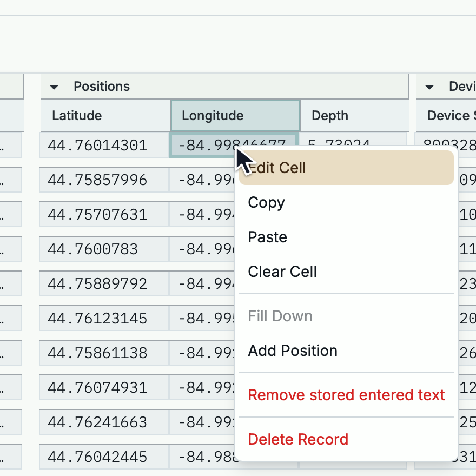Choose Add Position menu entry
This screenshot has width=476, height=476.
pyautogui.click(x=346, y=351)
